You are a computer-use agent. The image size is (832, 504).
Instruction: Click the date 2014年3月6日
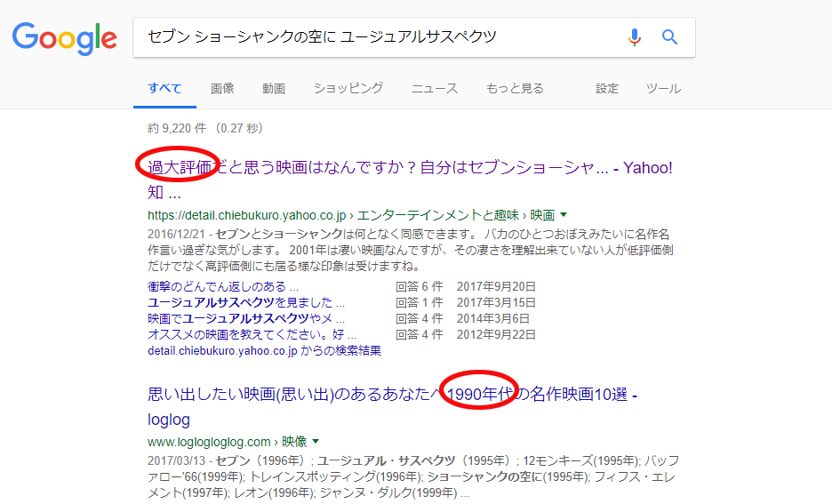tap(493, 319)
